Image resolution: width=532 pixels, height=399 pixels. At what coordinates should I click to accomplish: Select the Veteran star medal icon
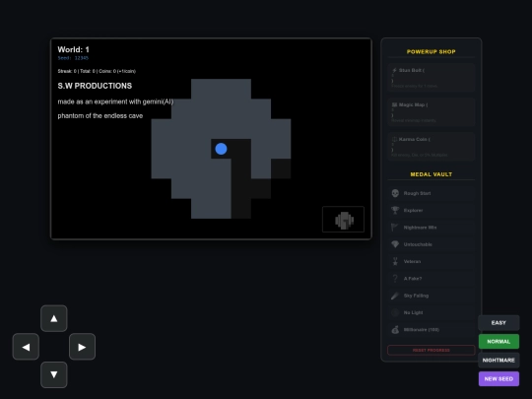[395, 261]
